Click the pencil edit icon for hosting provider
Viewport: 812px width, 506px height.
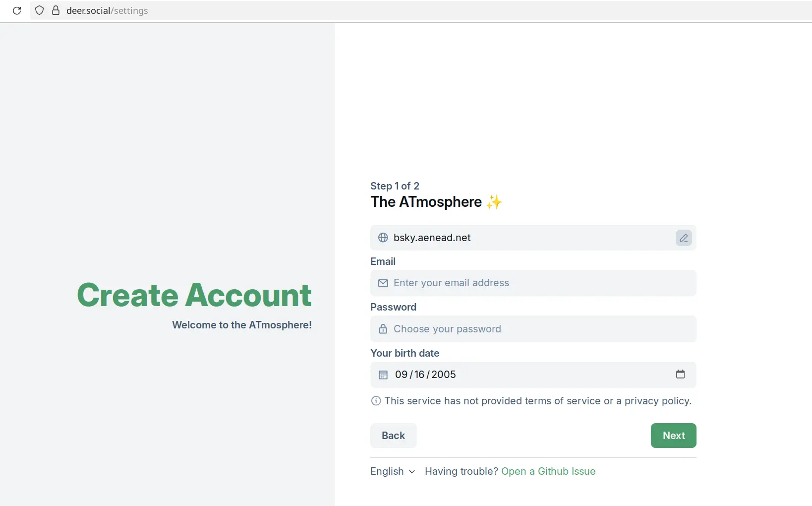click(x=684, y=238)
